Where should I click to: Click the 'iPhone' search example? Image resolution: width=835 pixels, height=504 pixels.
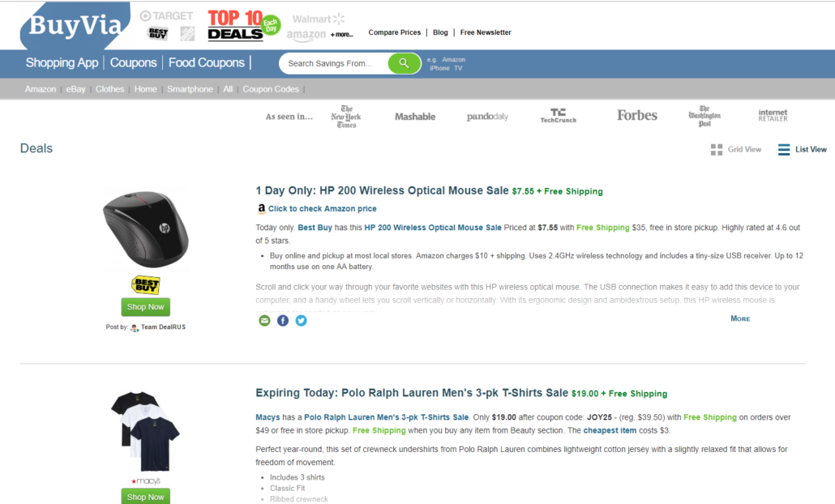tap(439, 68)
